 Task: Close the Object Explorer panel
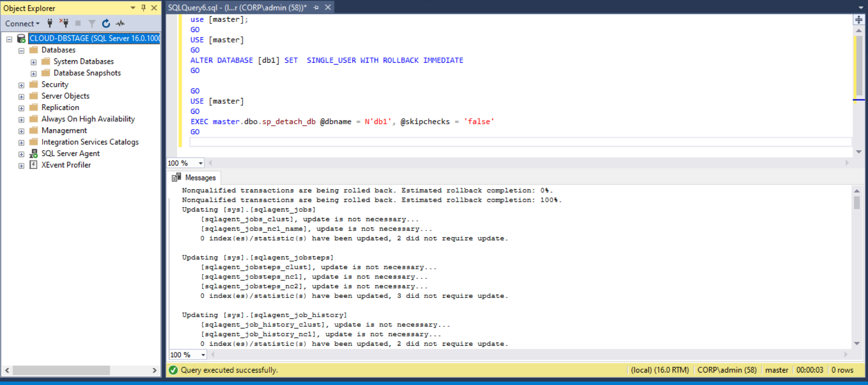coord(154,8)
